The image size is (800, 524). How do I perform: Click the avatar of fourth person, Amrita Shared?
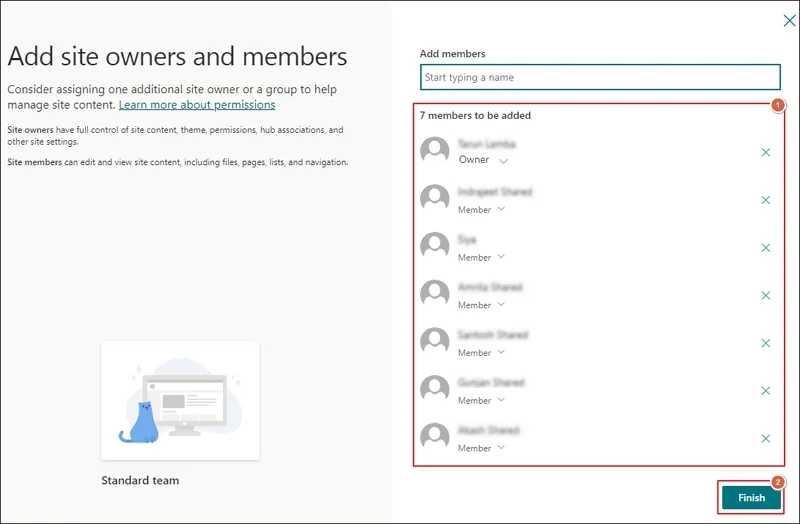[435, 294]
